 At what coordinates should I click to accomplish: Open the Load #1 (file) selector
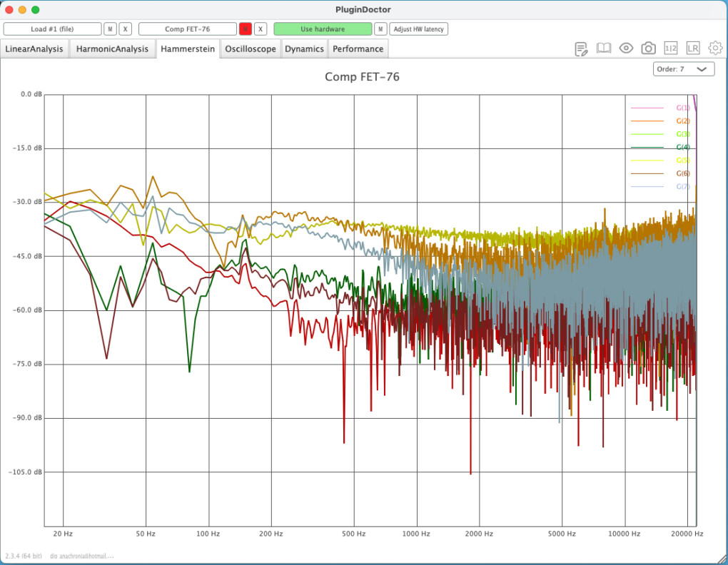pos(52,29)
